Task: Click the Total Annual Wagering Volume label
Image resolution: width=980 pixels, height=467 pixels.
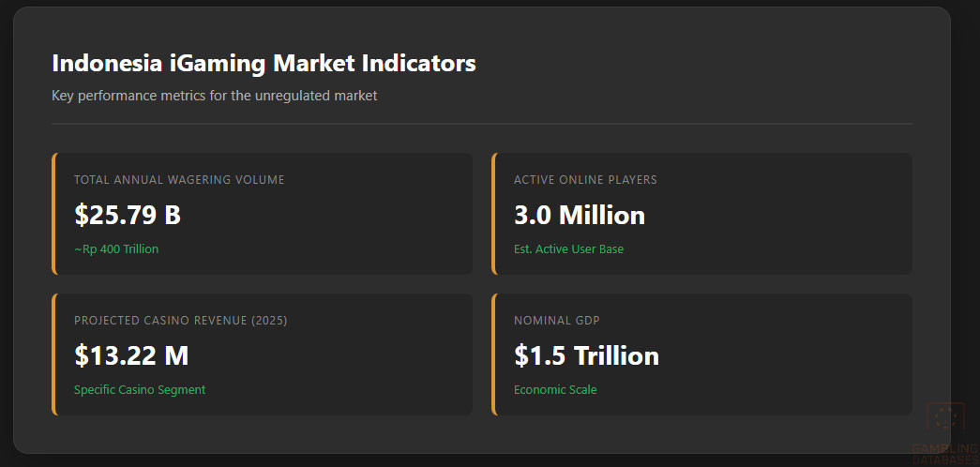Action: click(x=179, y=179)
